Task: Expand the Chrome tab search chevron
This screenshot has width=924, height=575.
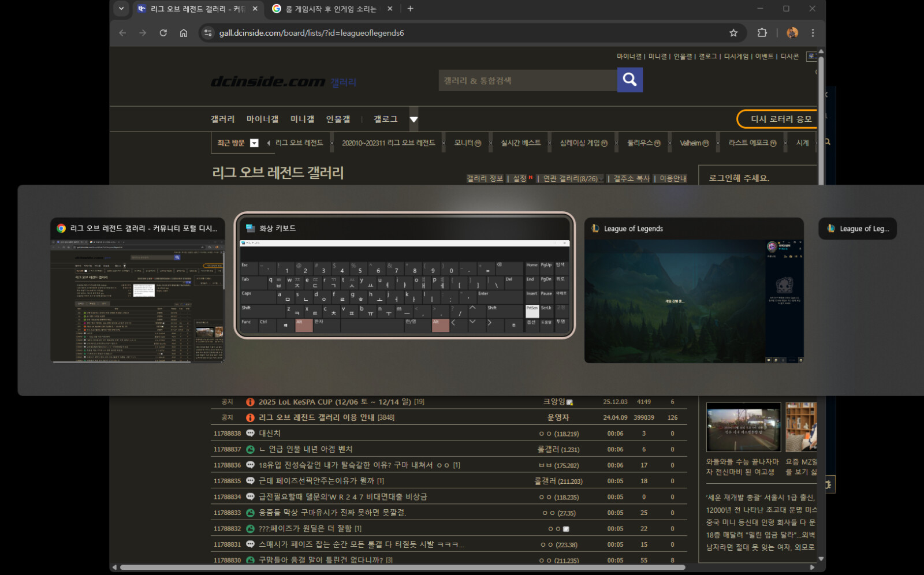Action: 121,9
